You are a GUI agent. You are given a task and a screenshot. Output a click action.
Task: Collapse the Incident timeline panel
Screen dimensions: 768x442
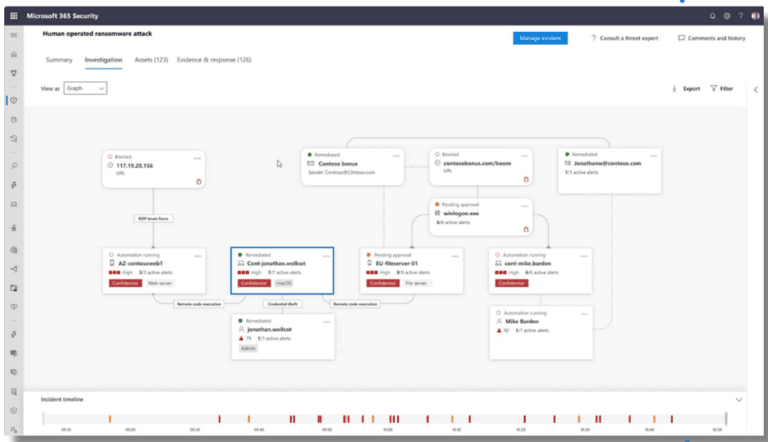(x=739, y=399)
